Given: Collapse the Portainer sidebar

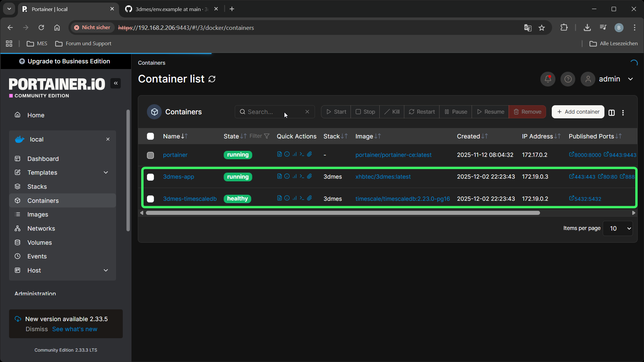Looking at the screenshot, I should 116,83.
